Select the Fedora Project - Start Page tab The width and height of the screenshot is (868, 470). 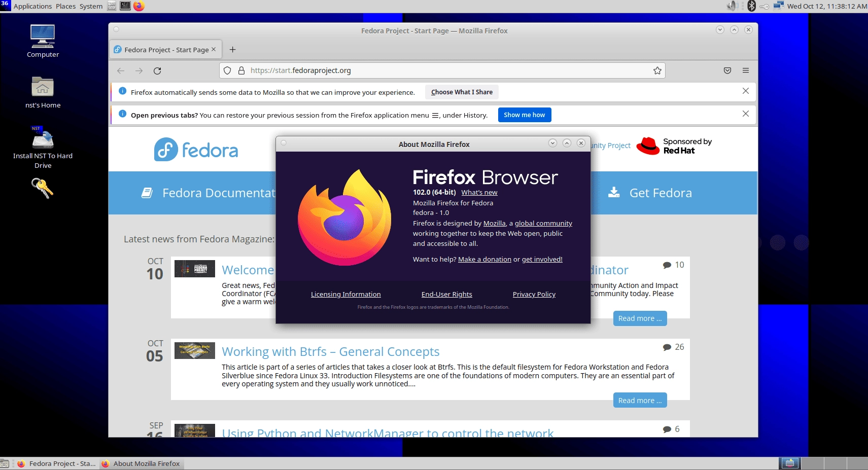click(165, 50)
